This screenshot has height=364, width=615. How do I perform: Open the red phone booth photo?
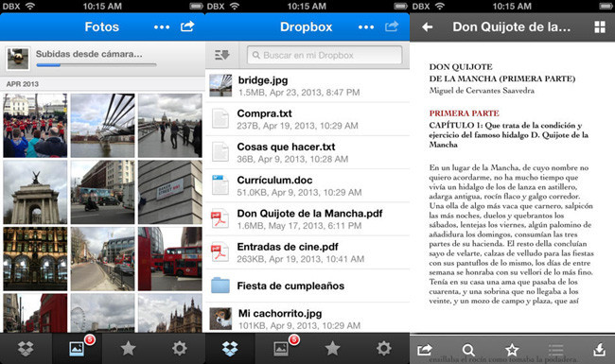(35, 313)
